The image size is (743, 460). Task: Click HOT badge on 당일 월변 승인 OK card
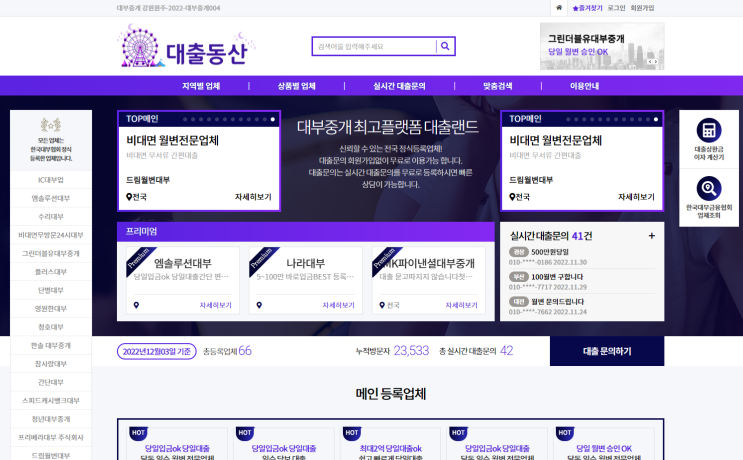[565, 433]
